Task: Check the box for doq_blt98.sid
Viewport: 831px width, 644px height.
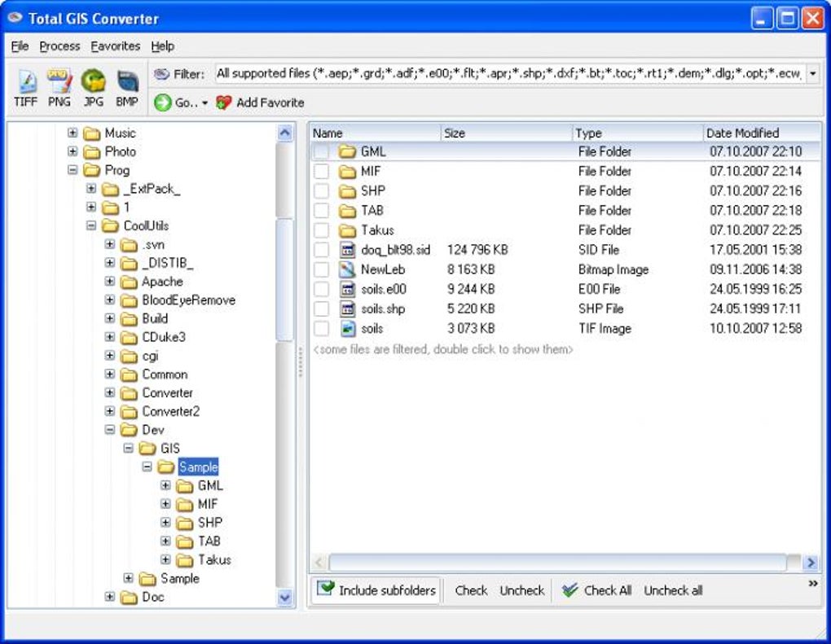Action: (x=321, y=250)
